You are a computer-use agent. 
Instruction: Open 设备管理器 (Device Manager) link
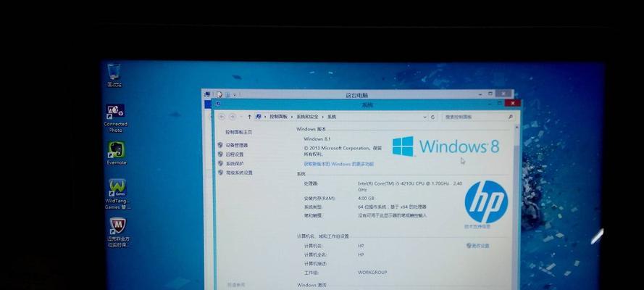pos(237,146)
